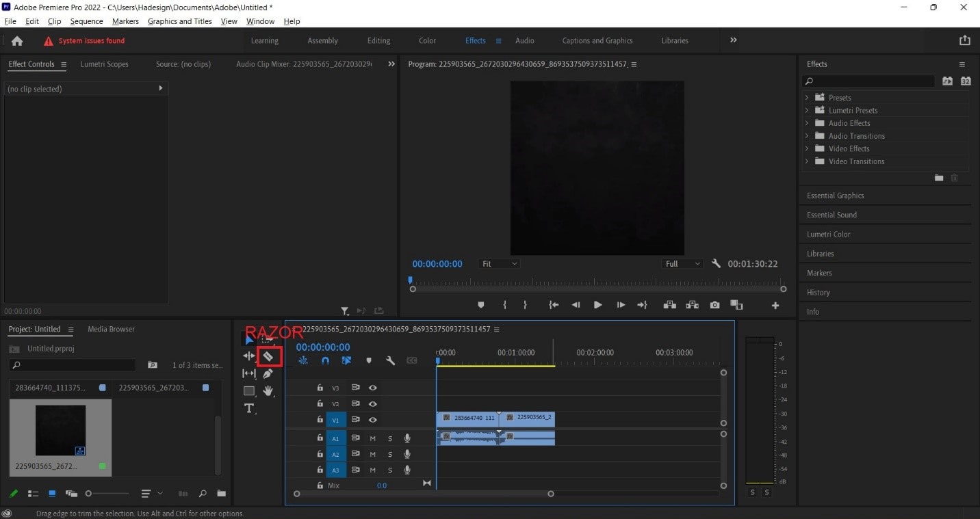Open the Program monitor button editor plus
980x519 pixels.
[x=775, y=306]
